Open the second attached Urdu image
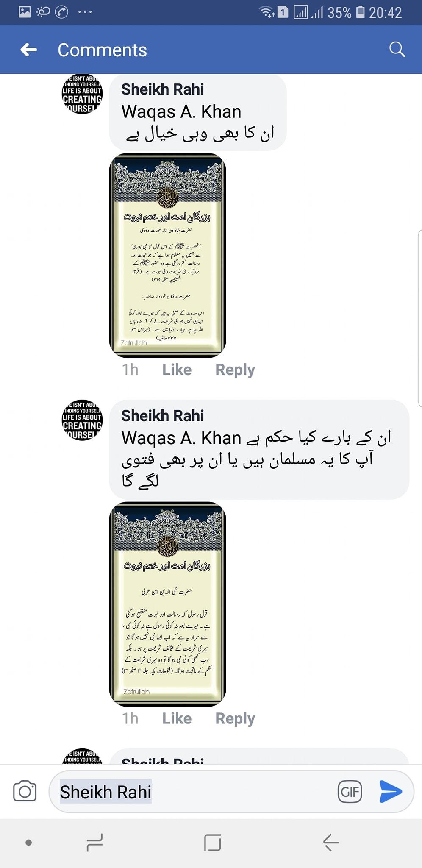This screenshot has width=422, height=868. click(167, 604)
